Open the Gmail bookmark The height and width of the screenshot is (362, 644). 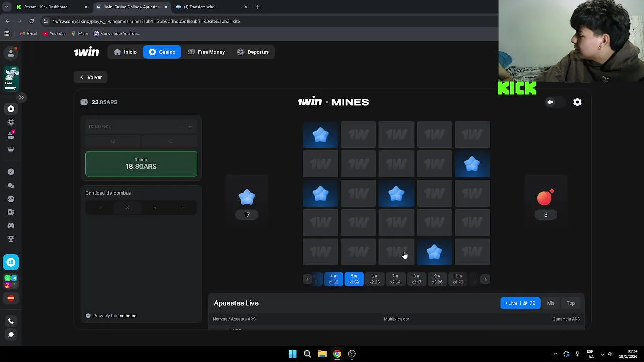[x=28, y=34]
